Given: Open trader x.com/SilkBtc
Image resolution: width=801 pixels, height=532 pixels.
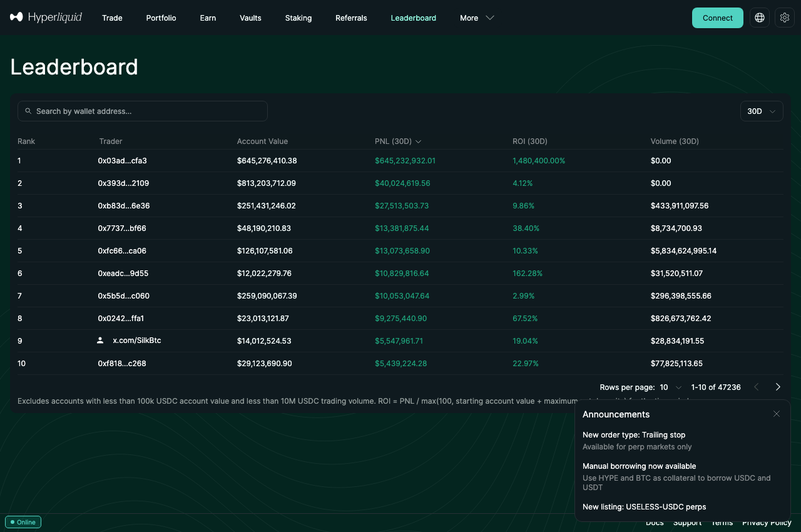Looking at the screenshot, I should pyautogui.click(x=136, y=340).
